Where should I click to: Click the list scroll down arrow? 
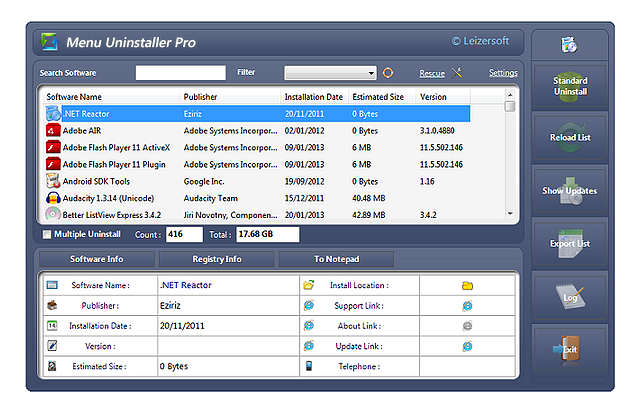click(510, 213)
